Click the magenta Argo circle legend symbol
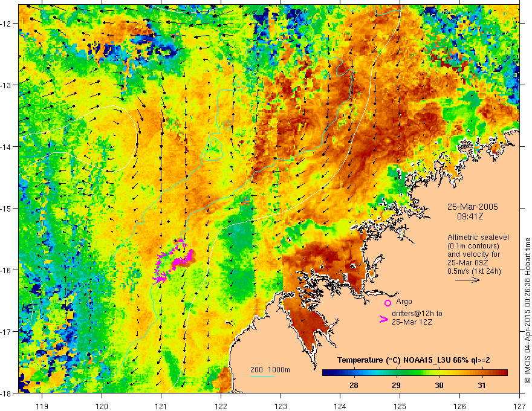Image resolution: width=532 pixels, height=411 pixels. tap(388, 303)
